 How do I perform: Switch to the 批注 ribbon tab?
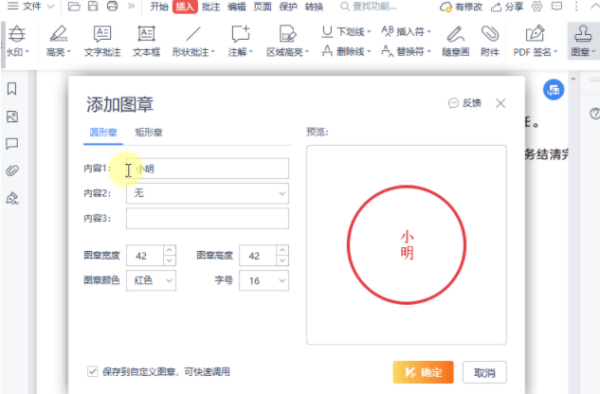pyautogui.click(x=211, y=7)
